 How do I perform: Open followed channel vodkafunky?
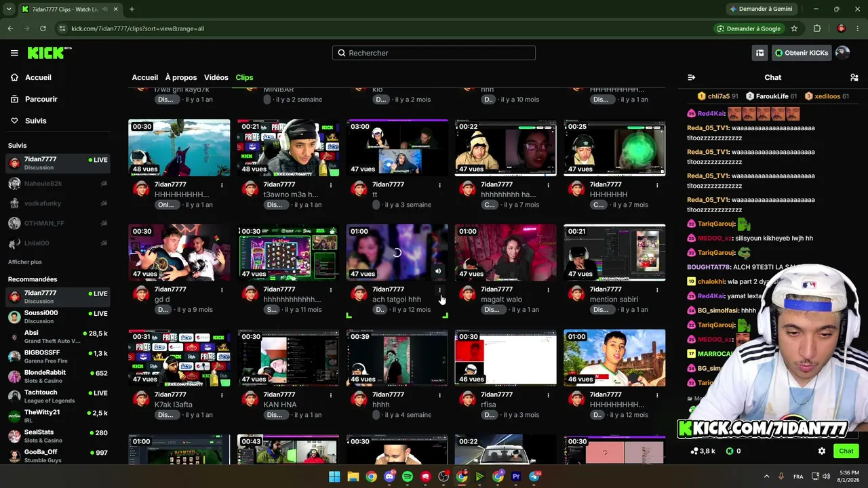(58, 203)
